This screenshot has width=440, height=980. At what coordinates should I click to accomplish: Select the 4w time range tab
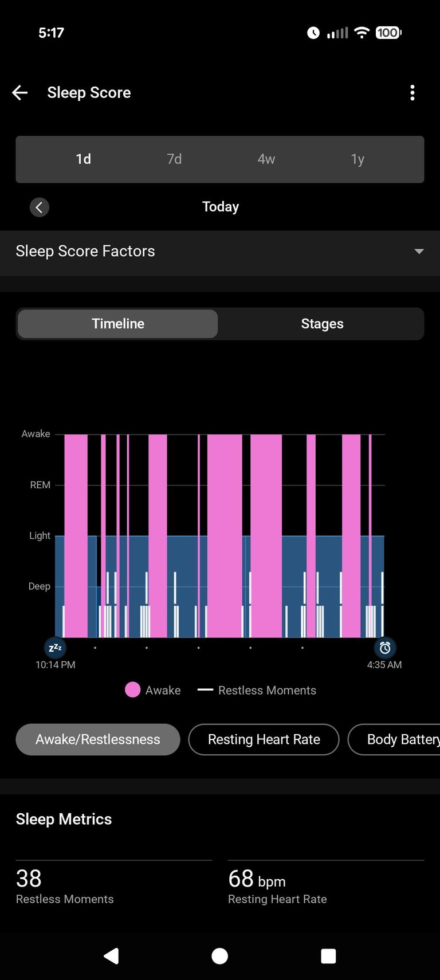[266, 159]
